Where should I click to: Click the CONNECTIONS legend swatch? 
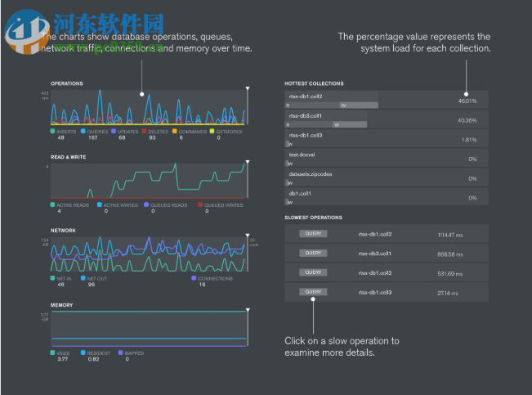pyautogui.click(x=194, y=278)
